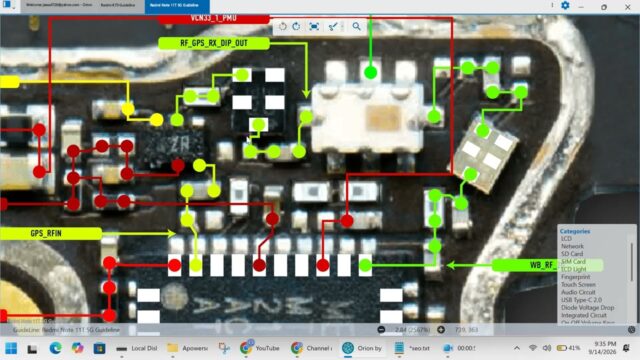Click the Categories list scrollbar

(632, 261)
